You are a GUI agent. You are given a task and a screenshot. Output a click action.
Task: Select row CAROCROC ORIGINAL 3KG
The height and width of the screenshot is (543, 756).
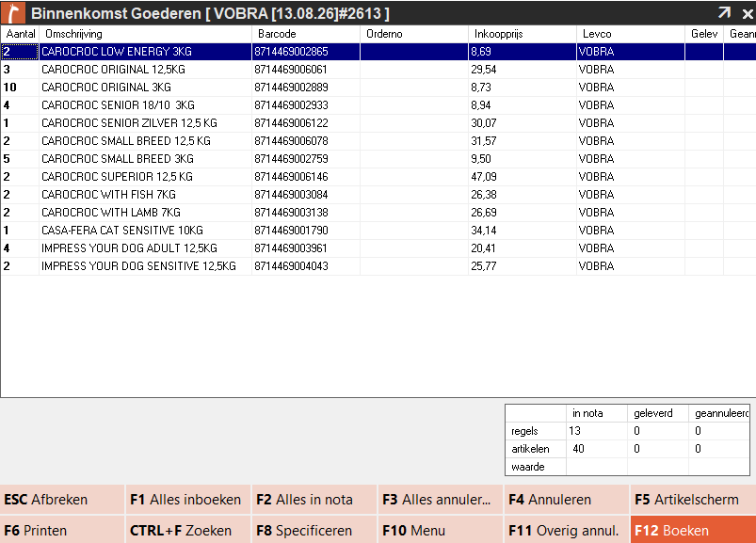pyautogui.click(x=378, y=88)
